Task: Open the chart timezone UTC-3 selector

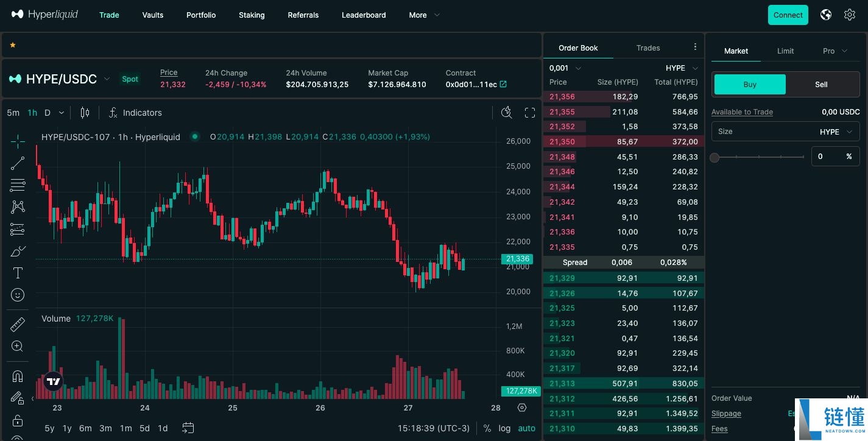Action: (434, 428)
